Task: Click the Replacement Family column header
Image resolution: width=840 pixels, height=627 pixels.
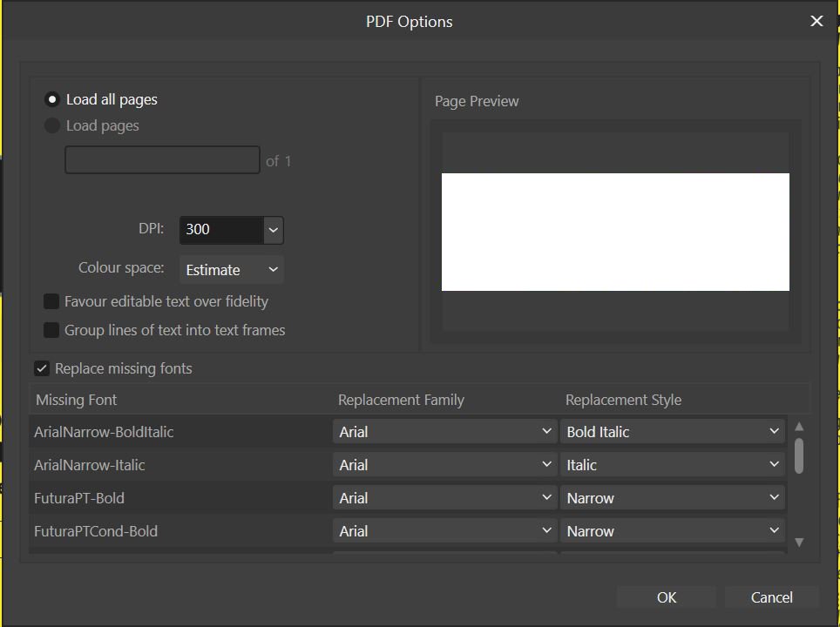Action: tap(401, 400)
